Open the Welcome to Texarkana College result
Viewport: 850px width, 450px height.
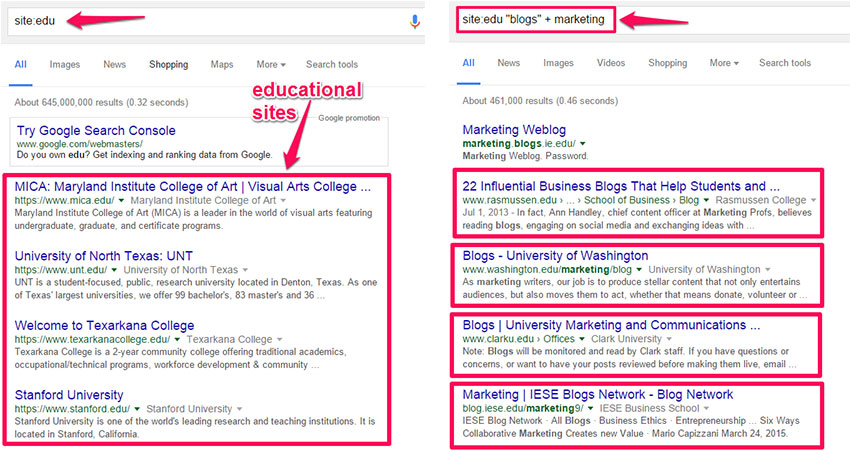(104, 326)
